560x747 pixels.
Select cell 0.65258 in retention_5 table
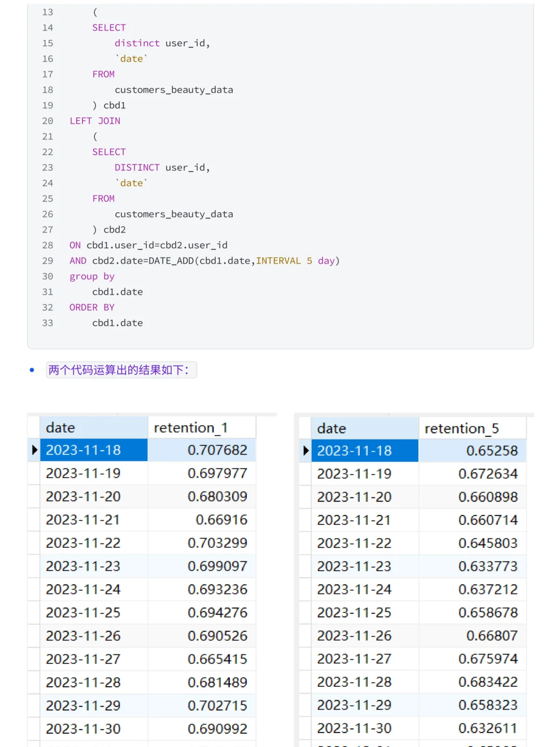[472, 451]
